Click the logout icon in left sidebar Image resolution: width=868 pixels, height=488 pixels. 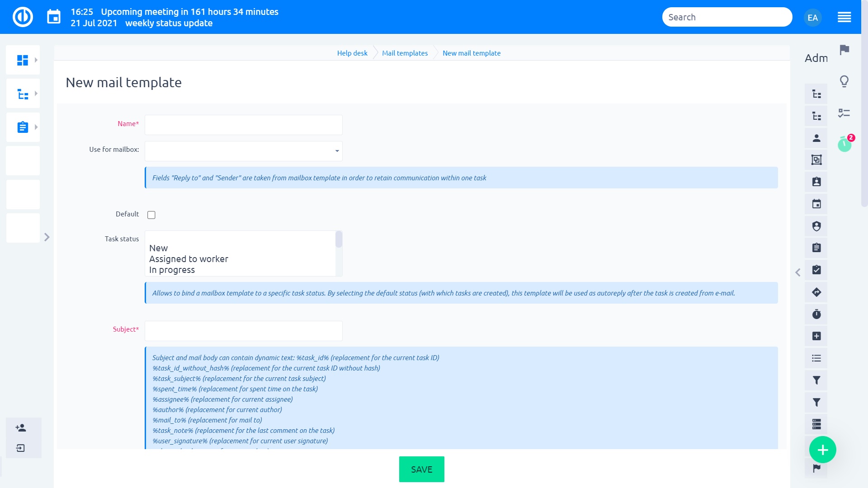click(x=21, y=448)
